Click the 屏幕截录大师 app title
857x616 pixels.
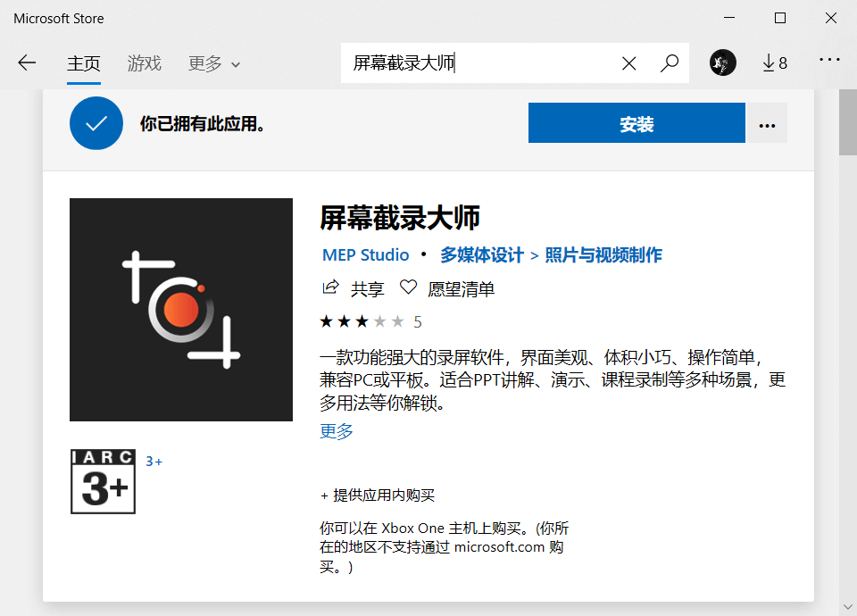click(400, 218)
